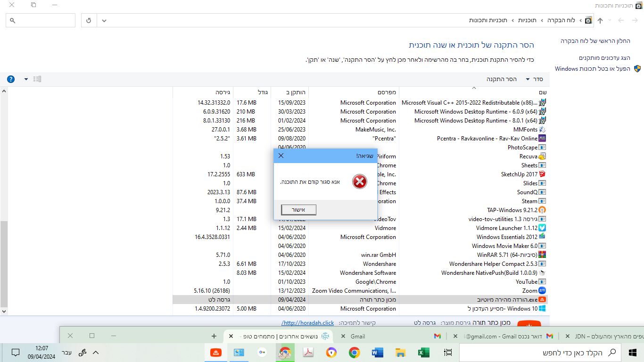Expand the address bar history dropdown
Image resolution: width=644 pixels, height=362 pixels.
coord(104,21)
